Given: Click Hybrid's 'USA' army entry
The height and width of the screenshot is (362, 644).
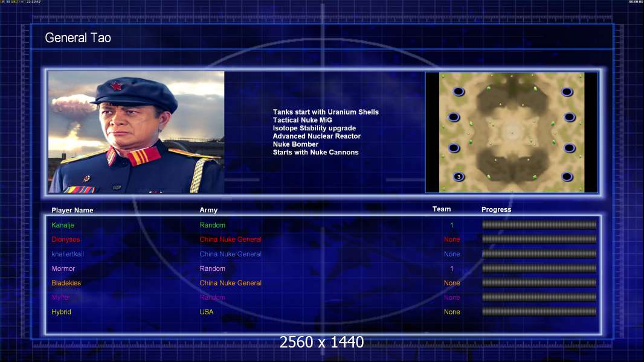Looking at the screenshot, I should [207, 312].
